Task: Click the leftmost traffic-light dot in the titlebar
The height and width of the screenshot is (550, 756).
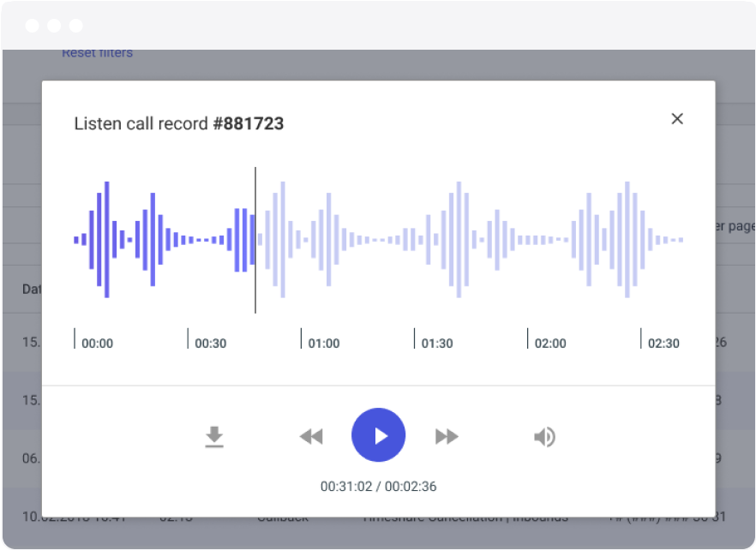Action: [33, 25]
